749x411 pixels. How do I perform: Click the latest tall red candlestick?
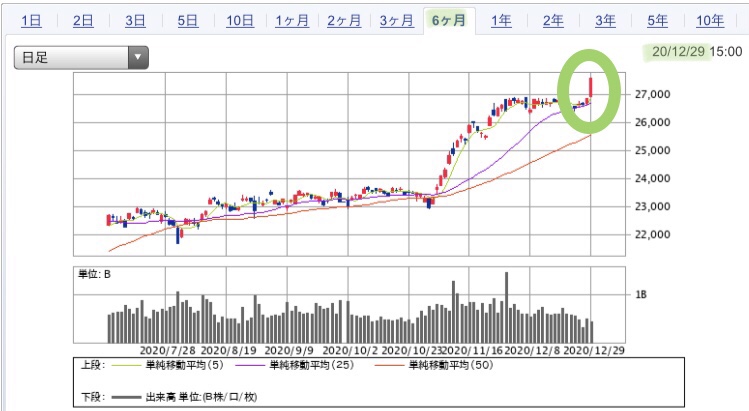[591, 87]
